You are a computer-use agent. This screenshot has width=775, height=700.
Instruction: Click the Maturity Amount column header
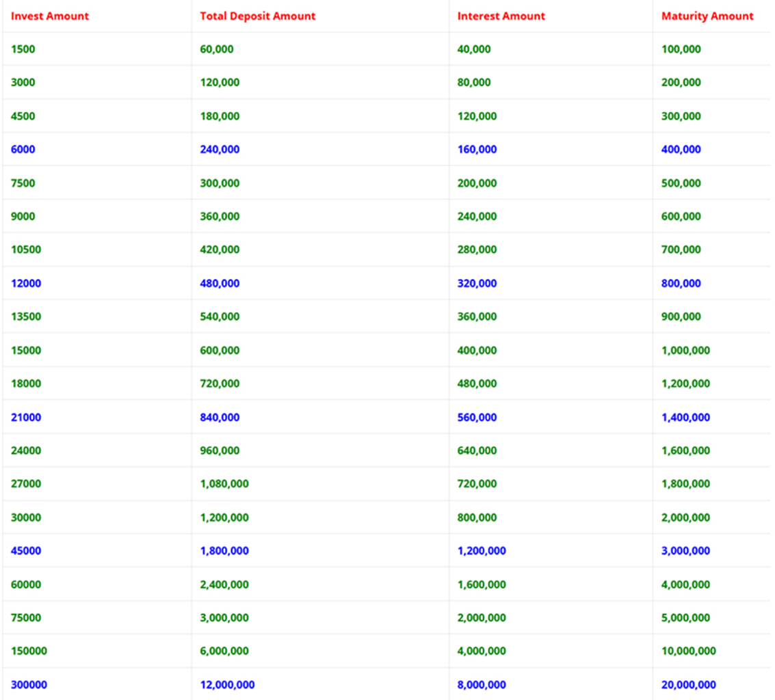[707, 16]
